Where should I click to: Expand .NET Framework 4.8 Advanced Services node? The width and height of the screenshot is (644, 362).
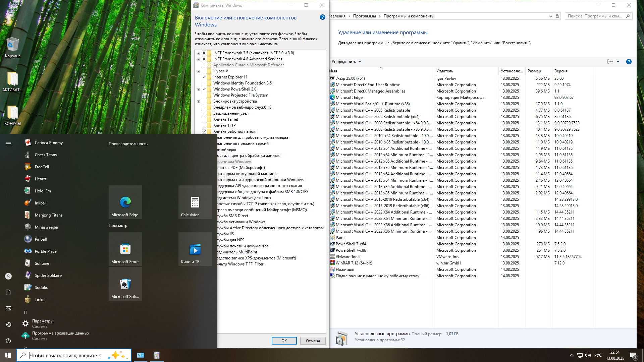[198, 59]
